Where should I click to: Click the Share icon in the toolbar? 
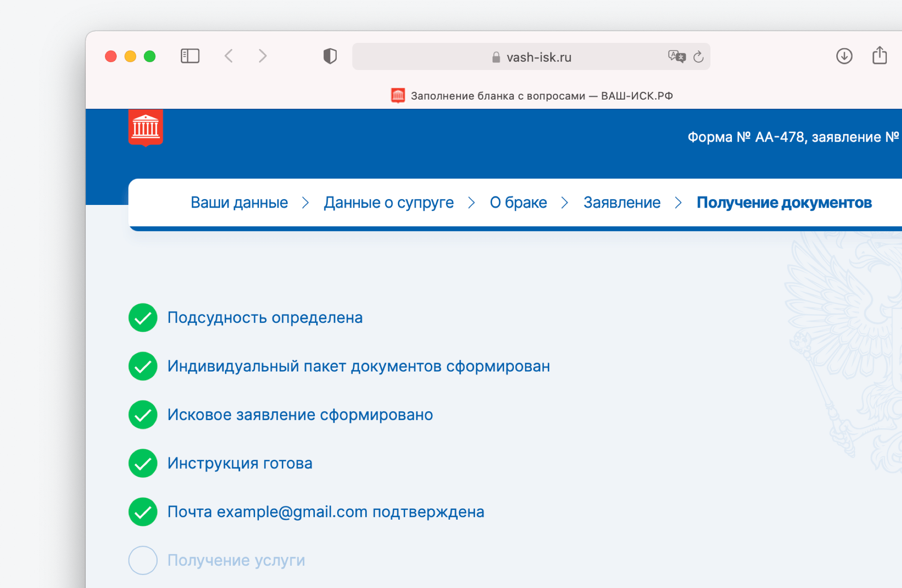click(x=879, y=56)
